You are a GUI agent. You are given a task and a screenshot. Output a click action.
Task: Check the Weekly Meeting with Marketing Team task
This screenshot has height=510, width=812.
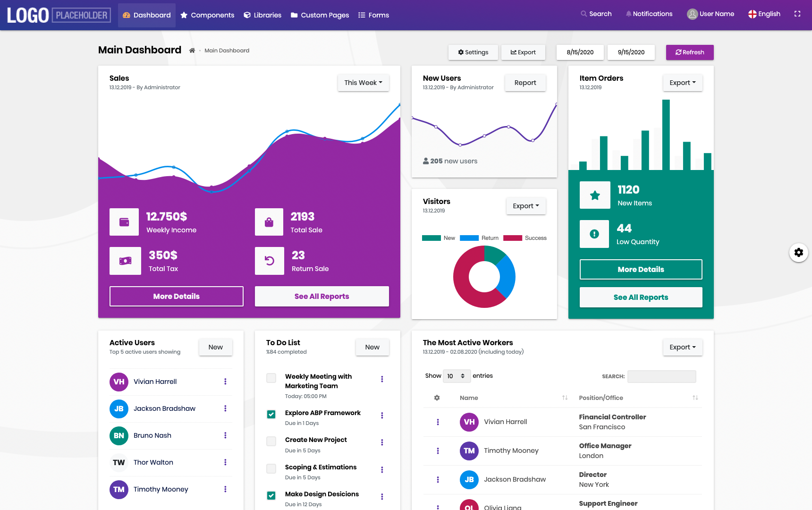(x=271, y=378)
